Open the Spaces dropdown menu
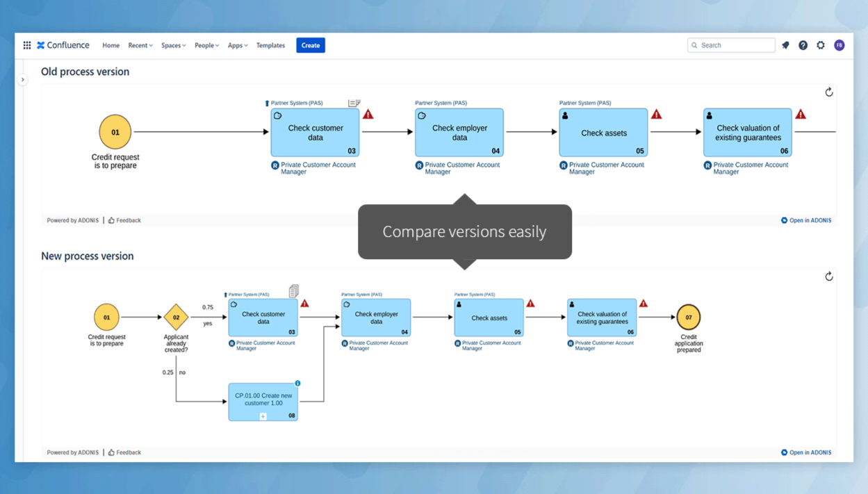This screenshot has height=494, width=868. click(173, 45)
